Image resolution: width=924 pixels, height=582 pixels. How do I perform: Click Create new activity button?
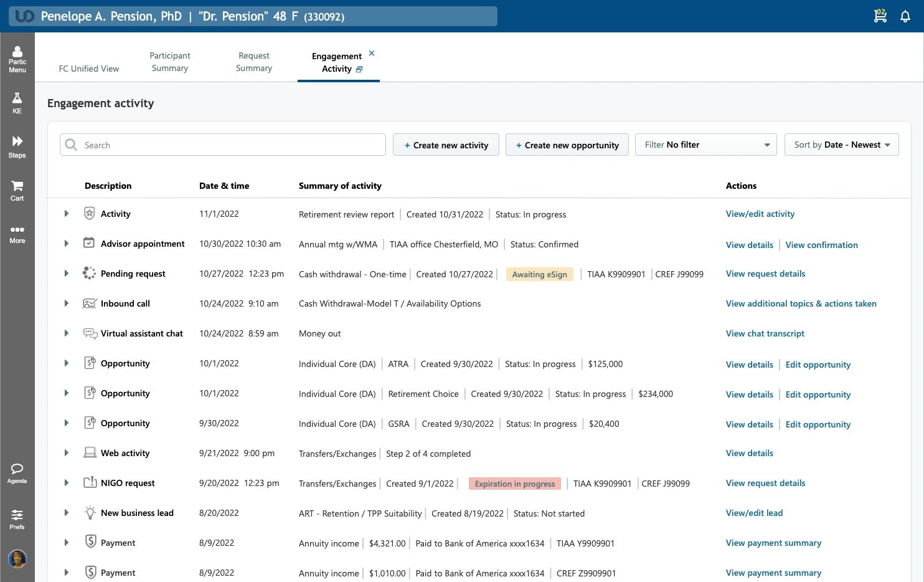coord(446,145)
